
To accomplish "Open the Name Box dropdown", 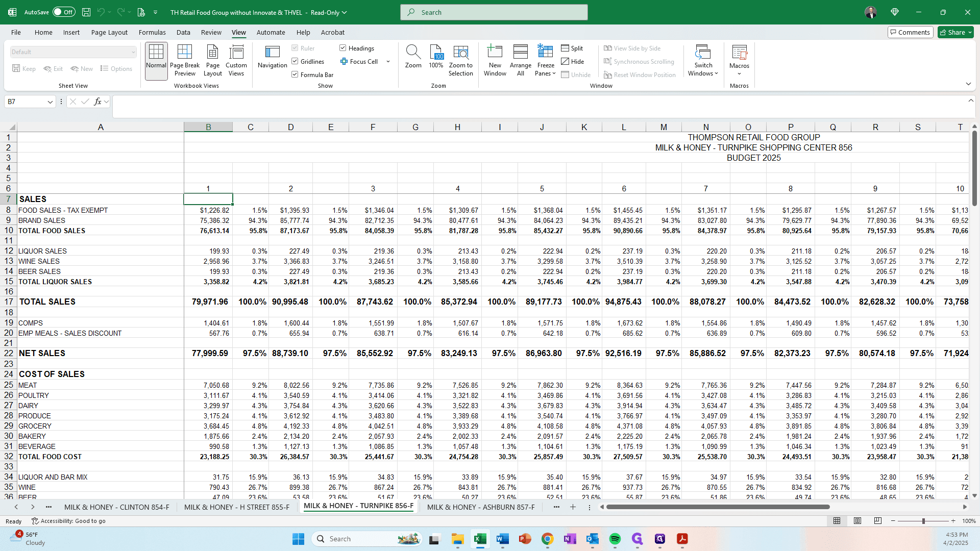I will click(50, 102).
